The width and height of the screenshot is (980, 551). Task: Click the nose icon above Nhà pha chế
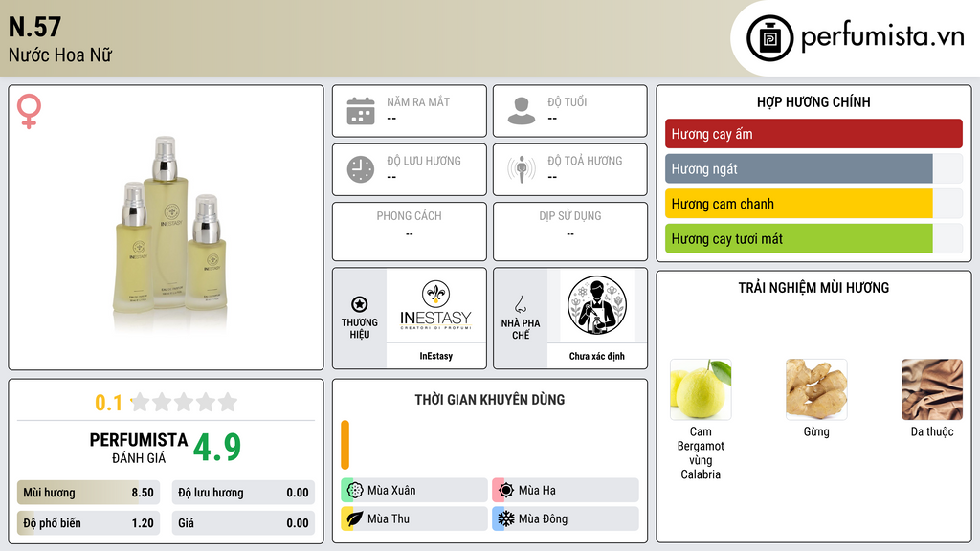(x=520, y=304)
